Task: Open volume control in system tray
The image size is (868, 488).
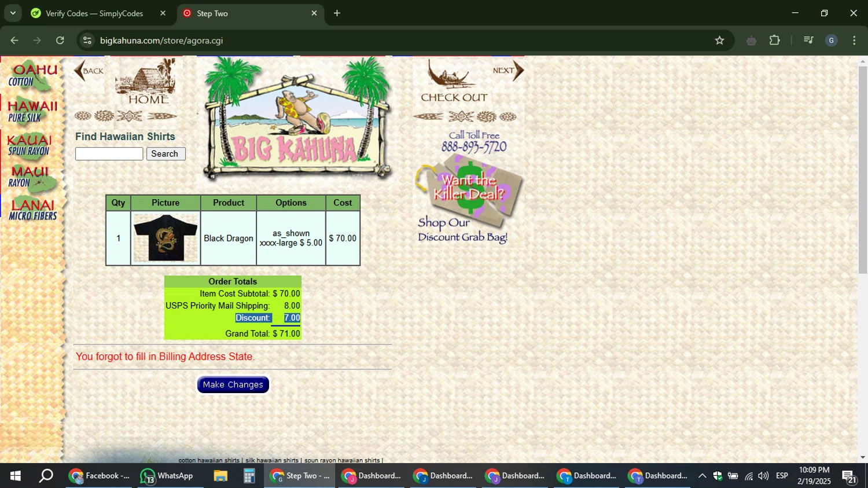Action: click(x=764, y=476)
